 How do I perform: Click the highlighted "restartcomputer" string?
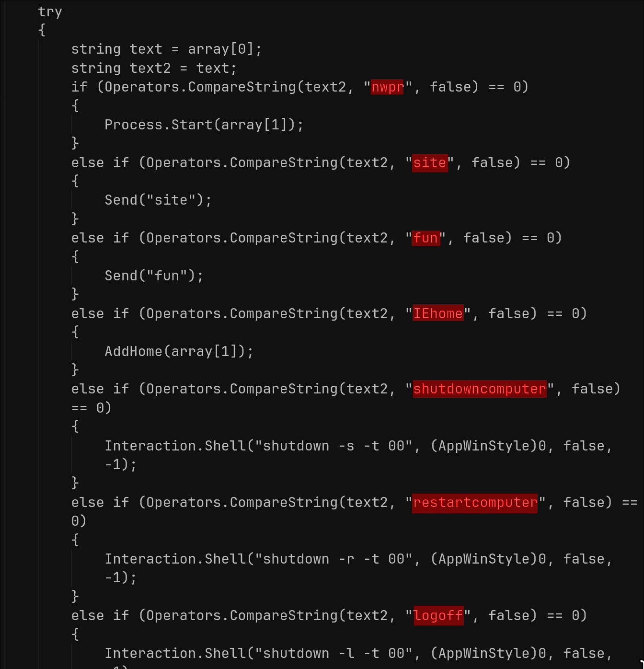click(x=475, y=503)
